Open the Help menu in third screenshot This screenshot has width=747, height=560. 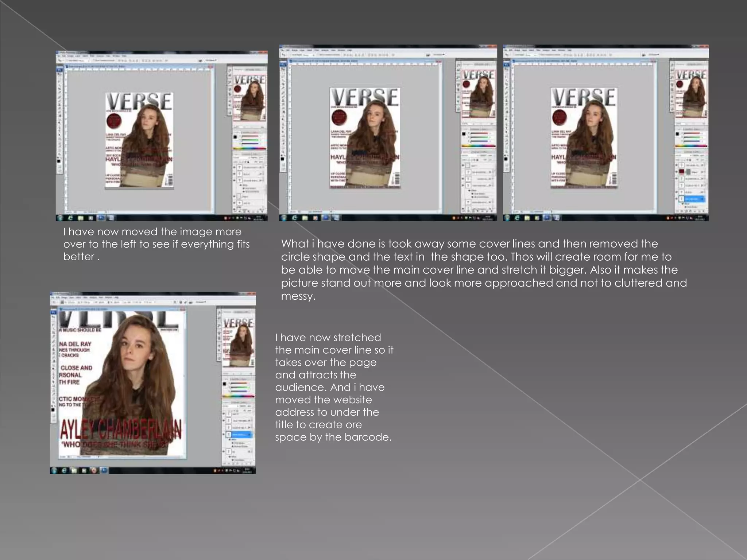click(x=570, y=50)
